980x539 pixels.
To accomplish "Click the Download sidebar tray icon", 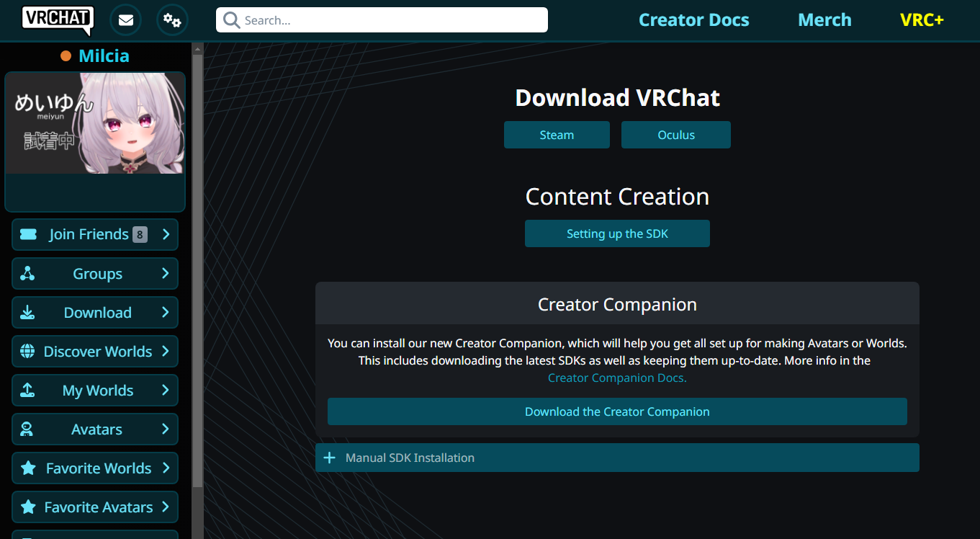I will point(27,312).
